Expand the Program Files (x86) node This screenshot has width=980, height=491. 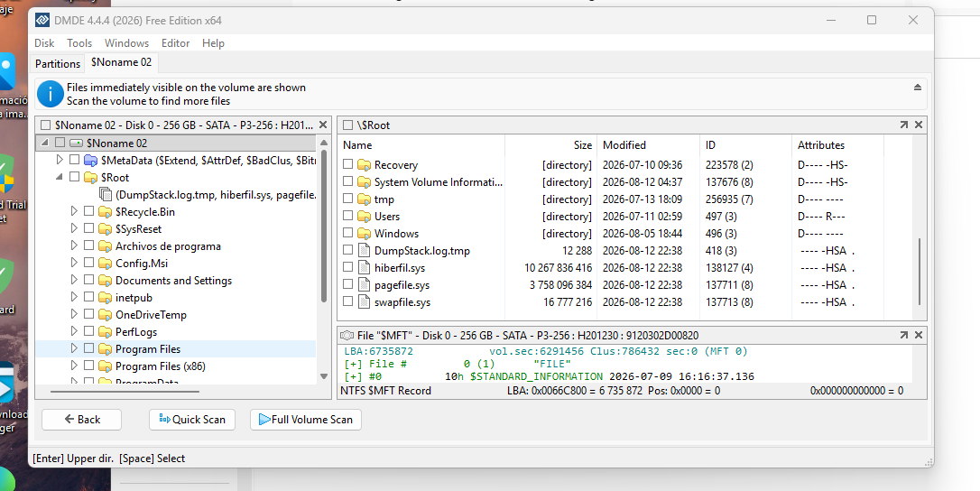[x=74, y=366]
